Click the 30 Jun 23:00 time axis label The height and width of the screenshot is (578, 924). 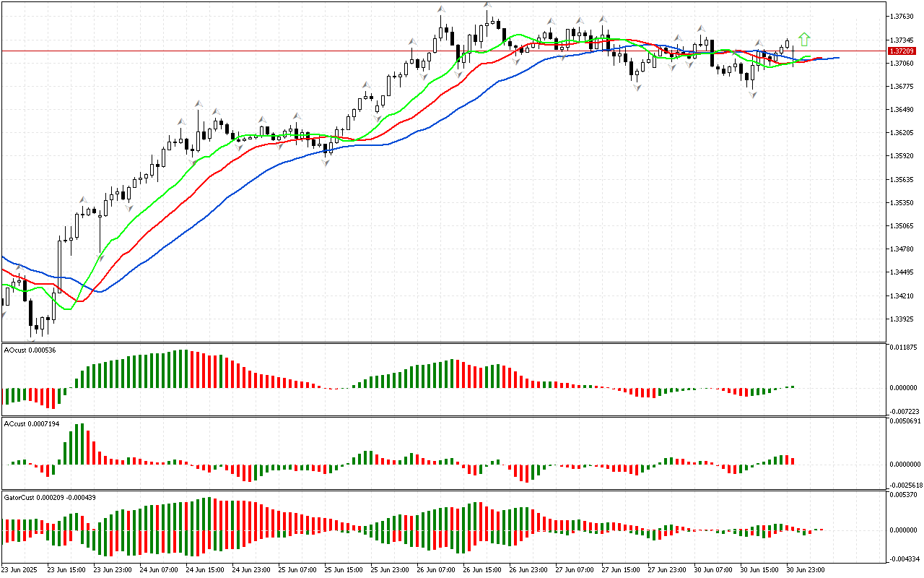tap(805, 569)
